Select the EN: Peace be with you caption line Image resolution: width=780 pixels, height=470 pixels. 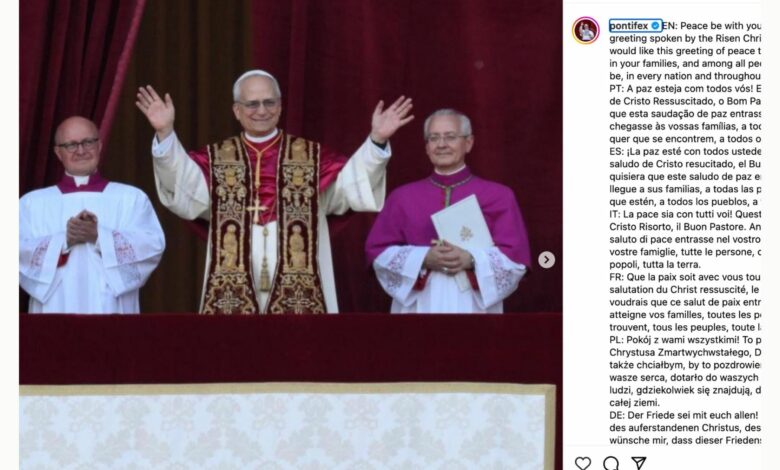(711, 25)
